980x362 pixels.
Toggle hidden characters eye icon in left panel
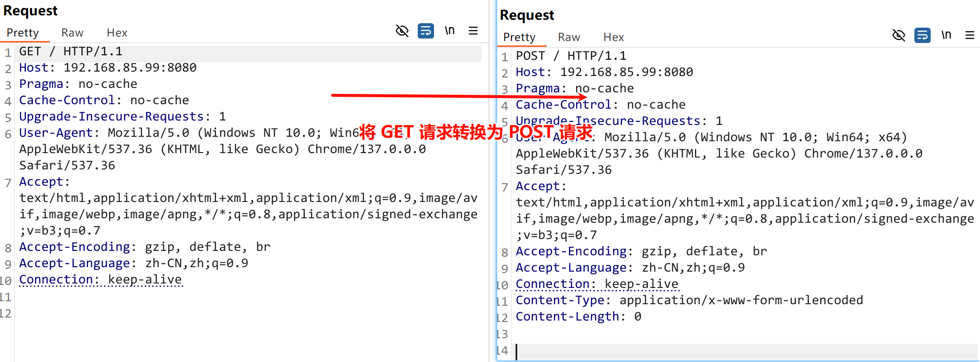402,31
